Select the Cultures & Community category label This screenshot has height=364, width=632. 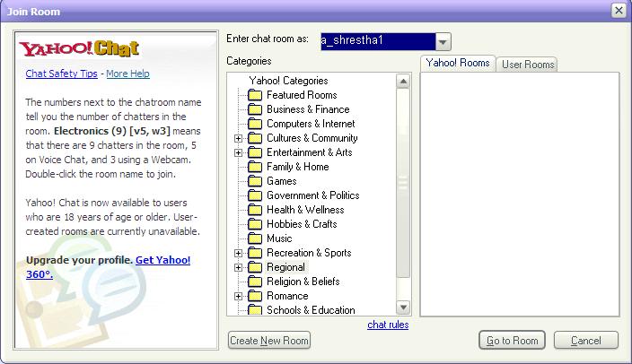[312, 138]
